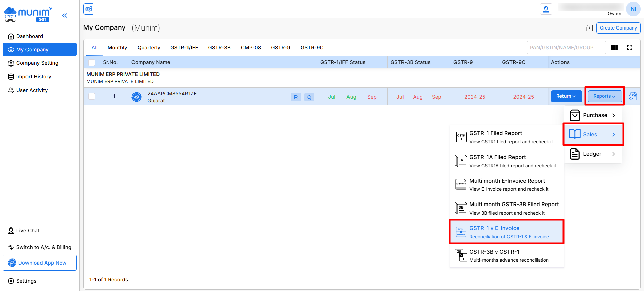Switch to the GSTR-9C tab

[312, 48]
